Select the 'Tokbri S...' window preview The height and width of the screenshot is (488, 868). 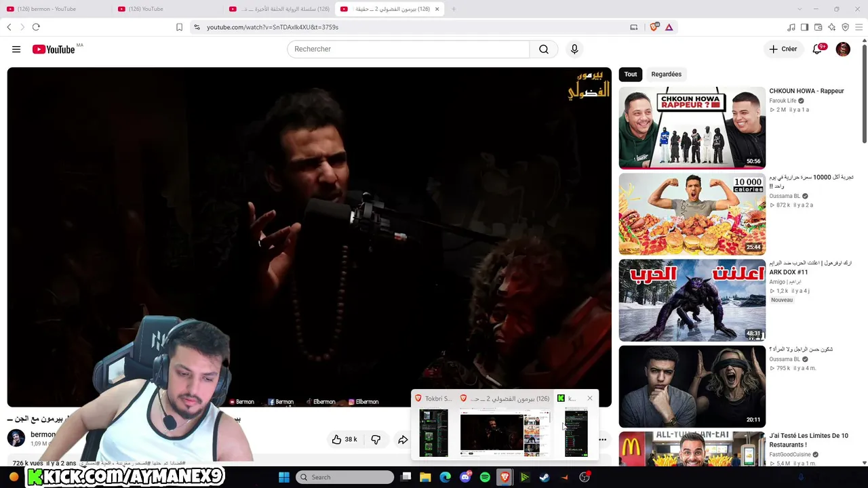(433, 432)
